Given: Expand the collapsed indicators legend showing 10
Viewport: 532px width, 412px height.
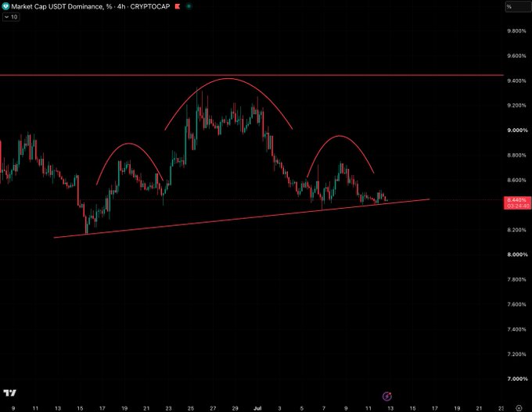Looking at the screenshot, I should point(11,17).
